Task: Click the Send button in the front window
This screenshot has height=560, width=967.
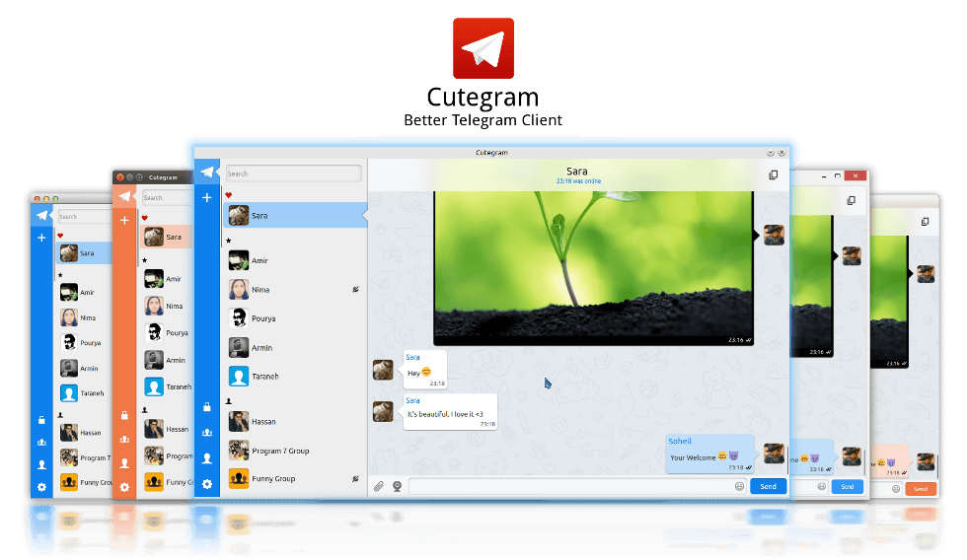Action: (x=768, y=486)
